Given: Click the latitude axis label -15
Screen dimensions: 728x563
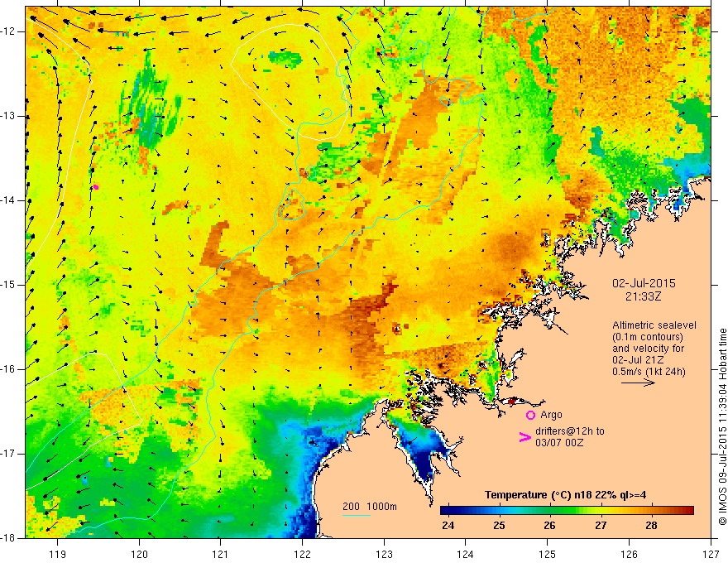Looking at the screenshot, I should (9, 285).
